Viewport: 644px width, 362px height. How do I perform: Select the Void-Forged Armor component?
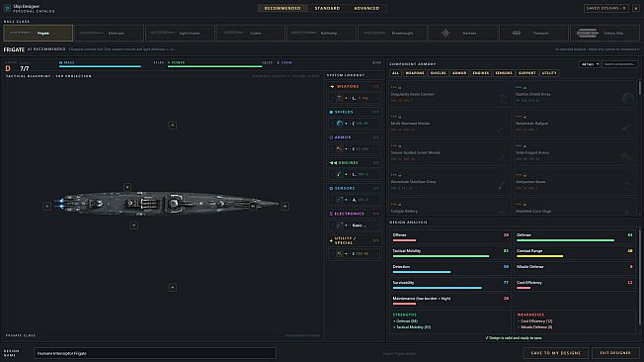(x=575, y=153)
